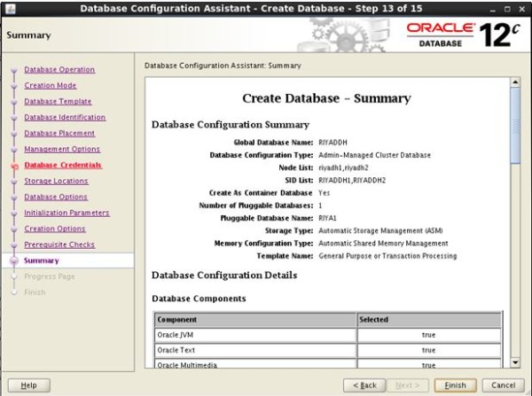Open the Creation Options step
This screenshot has height=396, width=532.
[x=55, y=229]
